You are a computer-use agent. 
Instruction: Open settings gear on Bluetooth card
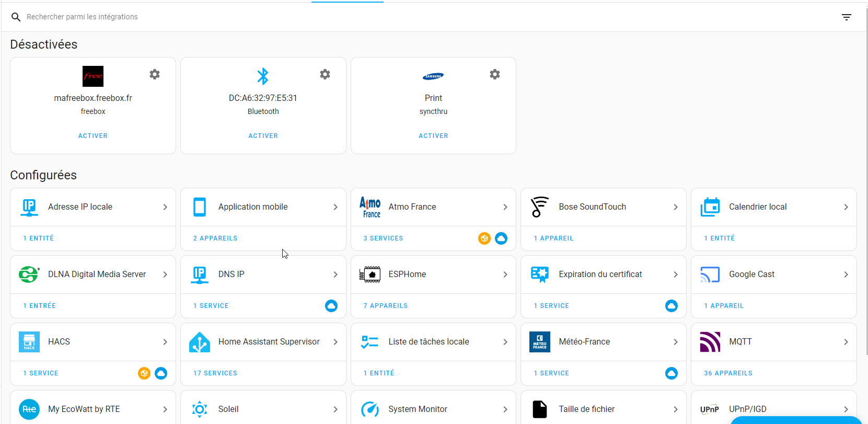point(325,74)
